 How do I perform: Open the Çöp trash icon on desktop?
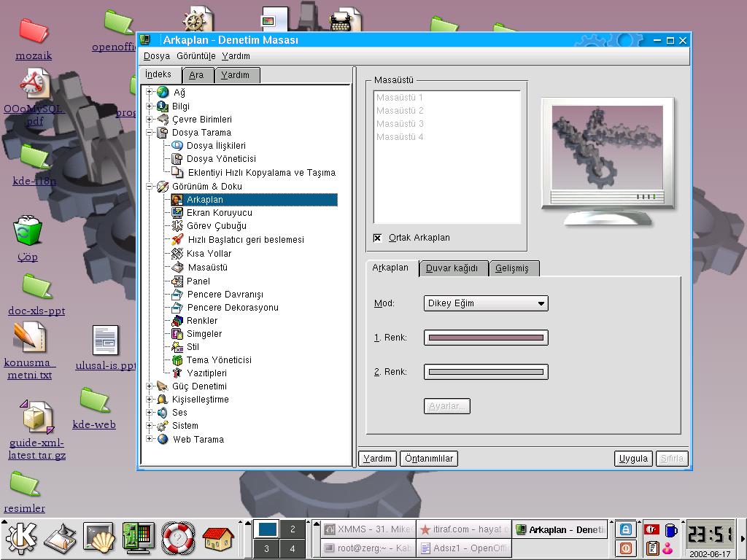28,232
